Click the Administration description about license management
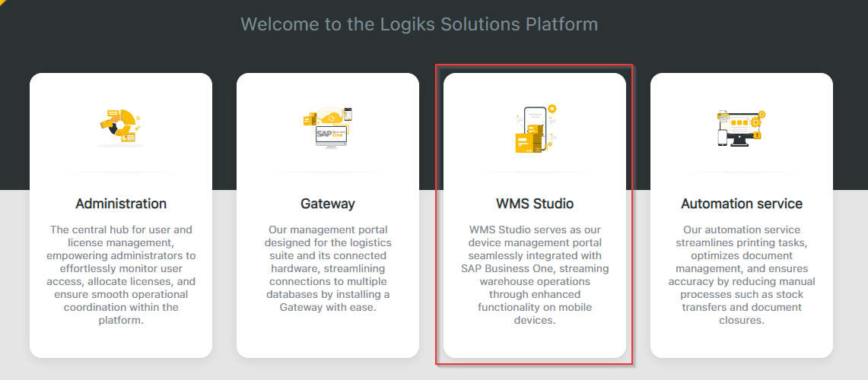The image size is (868, 380). 121,275
